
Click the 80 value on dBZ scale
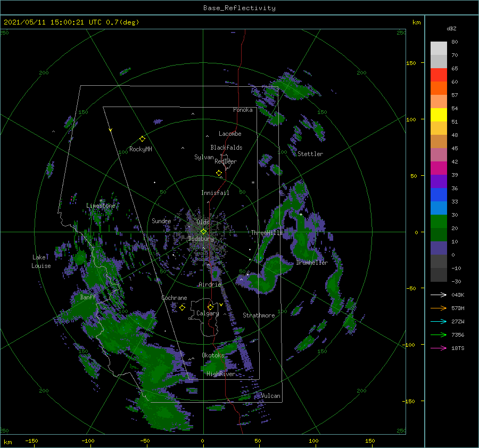(x=455, y=42)
